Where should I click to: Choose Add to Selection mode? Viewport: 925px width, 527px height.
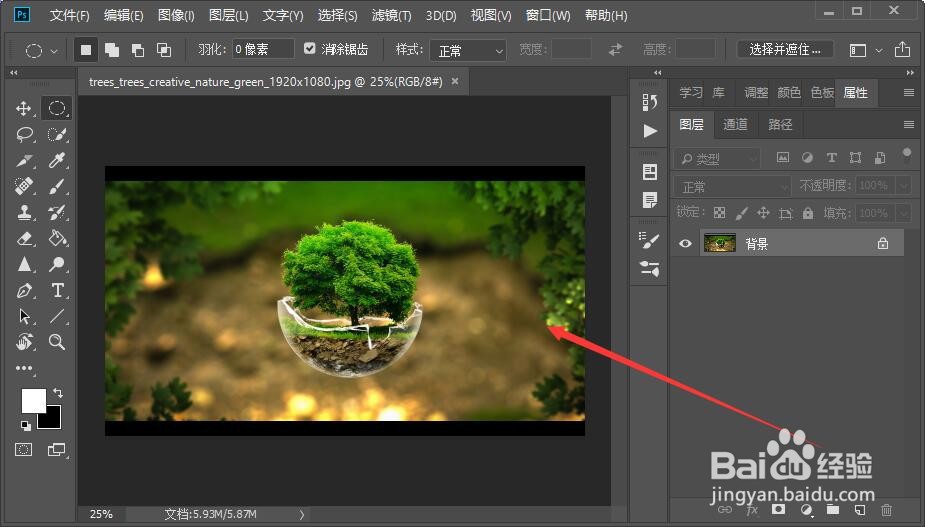tap(111, 50)
